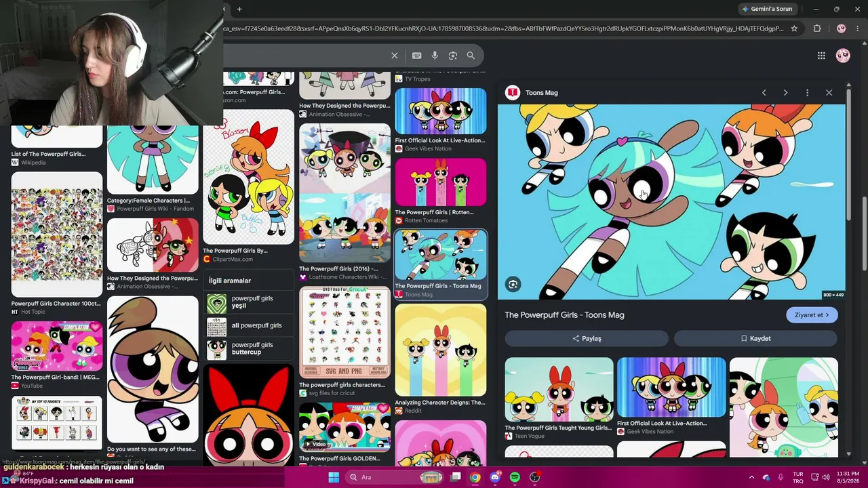Click 'How They Designed the Powerpu...' Animation Obsessive sketch image
This screenshot has width=868, height=488.
click(153, 245)
